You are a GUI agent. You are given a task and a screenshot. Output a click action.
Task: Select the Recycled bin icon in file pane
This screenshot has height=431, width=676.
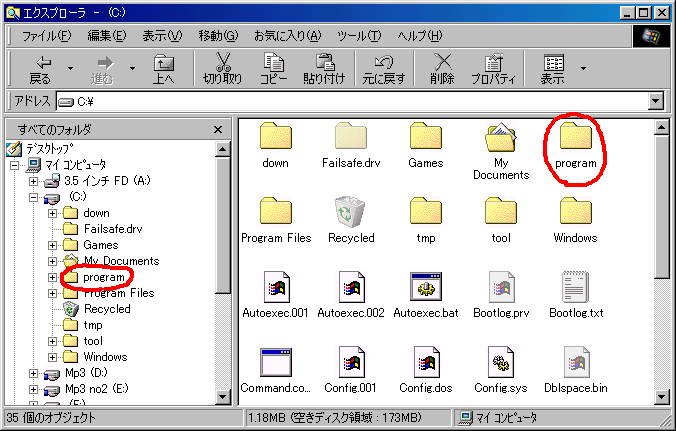[x=350, y=211]
